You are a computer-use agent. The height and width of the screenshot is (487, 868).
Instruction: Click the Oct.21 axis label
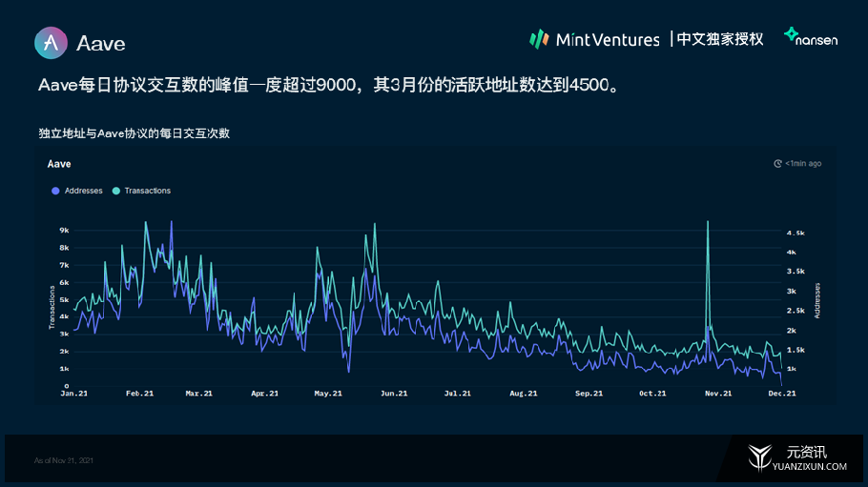click(652, 394)
